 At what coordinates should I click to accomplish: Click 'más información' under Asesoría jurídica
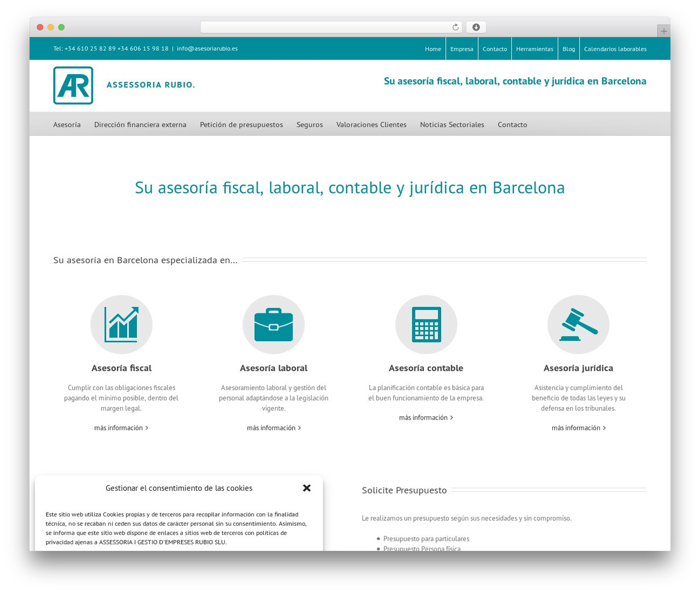tap(579, 428)
